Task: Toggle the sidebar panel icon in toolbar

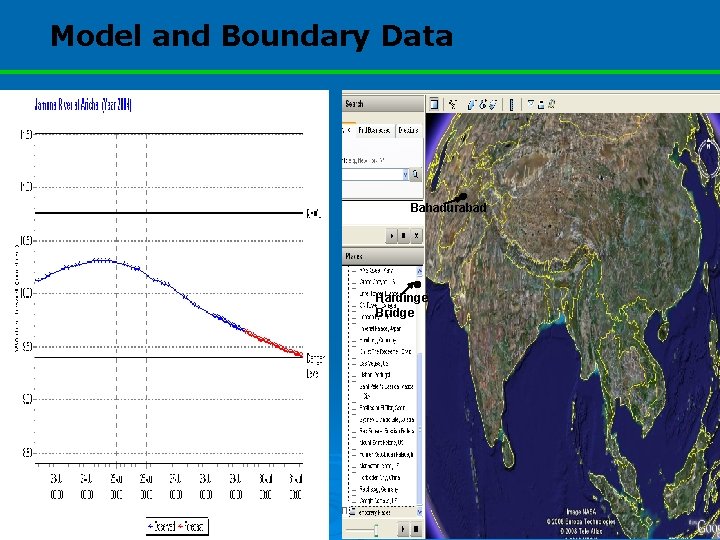Action: click(x=434, y=104)
